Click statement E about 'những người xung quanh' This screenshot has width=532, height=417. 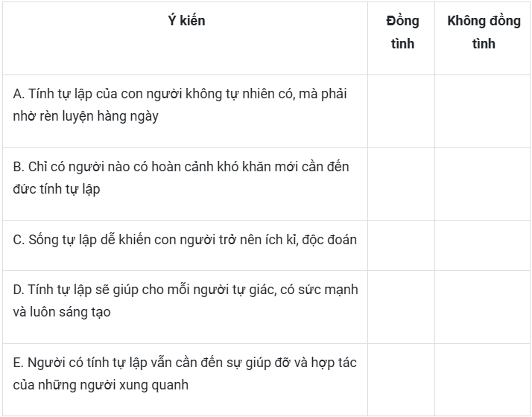pyautogui.click(x=185, y=374)
